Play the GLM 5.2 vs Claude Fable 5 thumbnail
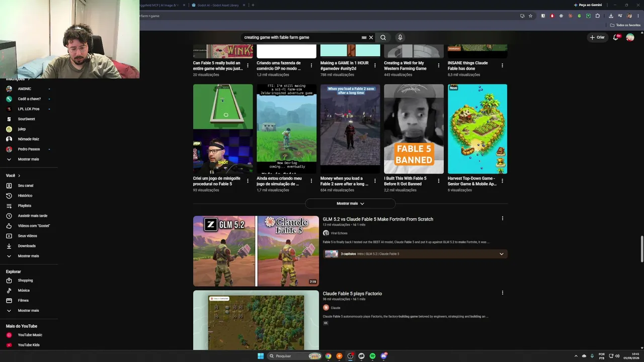 tap(256, 251)
